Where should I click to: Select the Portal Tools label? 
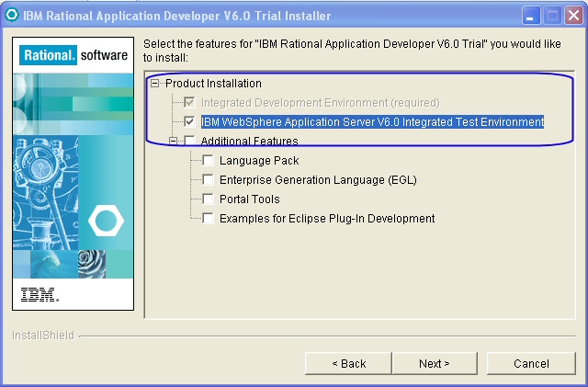click(249, 199)
